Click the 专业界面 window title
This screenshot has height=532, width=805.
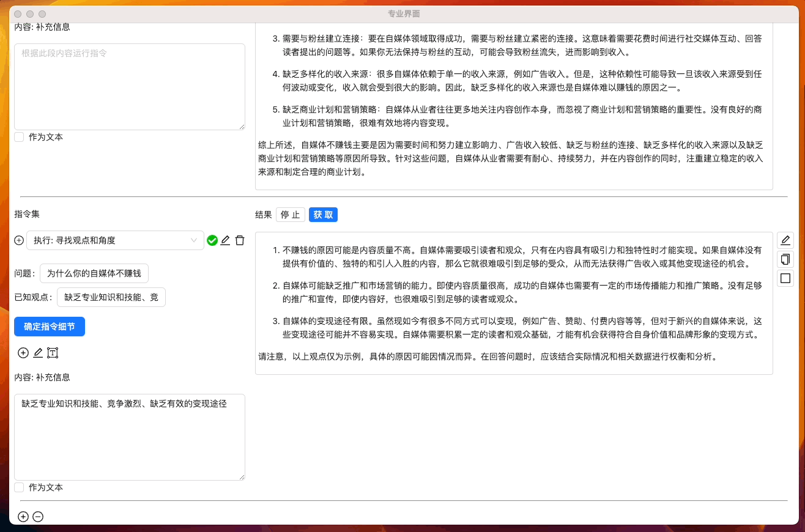pyautogui.click(x=404, y=13)
